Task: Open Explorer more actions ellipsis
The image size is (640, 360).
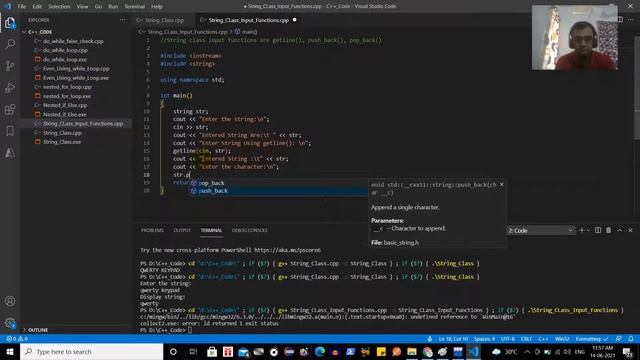Action: pos(123,20)
